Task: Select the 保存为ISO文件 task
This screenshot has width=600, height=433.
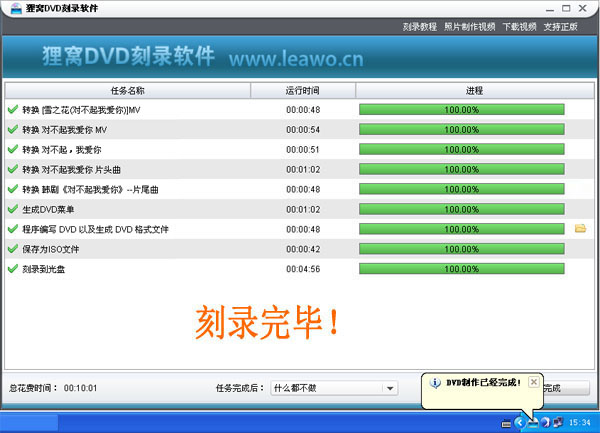Action: pos(51,249)
